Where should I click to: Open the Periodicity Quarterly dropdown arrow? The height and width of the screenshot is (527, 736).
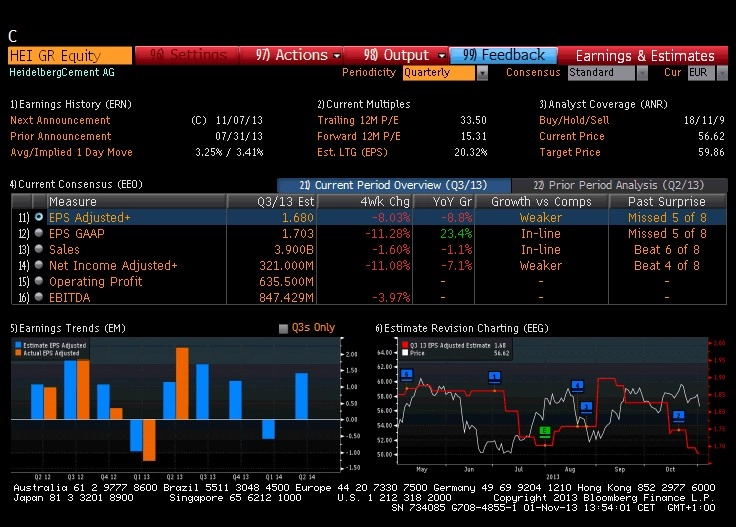482,73
